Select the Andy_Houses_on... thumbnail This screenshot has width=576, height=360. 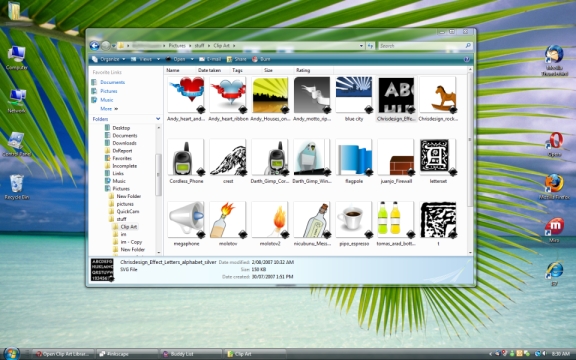click(270, 95)
